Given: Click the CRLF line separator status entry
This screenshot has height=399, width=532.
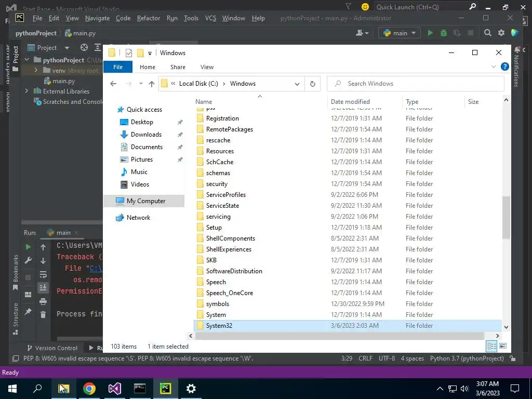Looking at the screenshot, I should (365, 358).
